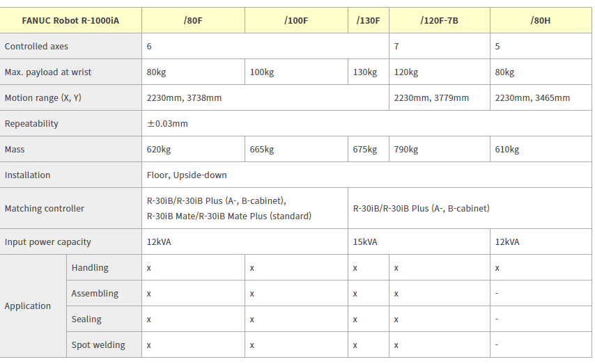Image resolution: width=595 pixels, height=364 pixels.
Task: Select the Max. payload at wrist label
Action: pyautogui.click(x=48, y=72)
